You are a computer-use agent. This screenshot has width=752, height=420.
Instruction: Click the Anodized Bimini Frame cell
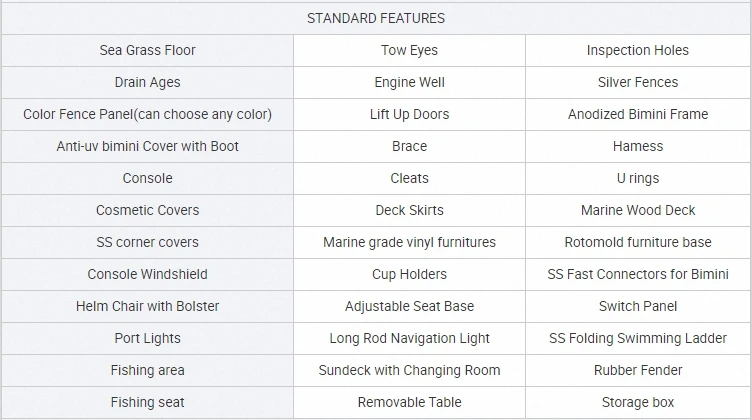coord(637,114)
